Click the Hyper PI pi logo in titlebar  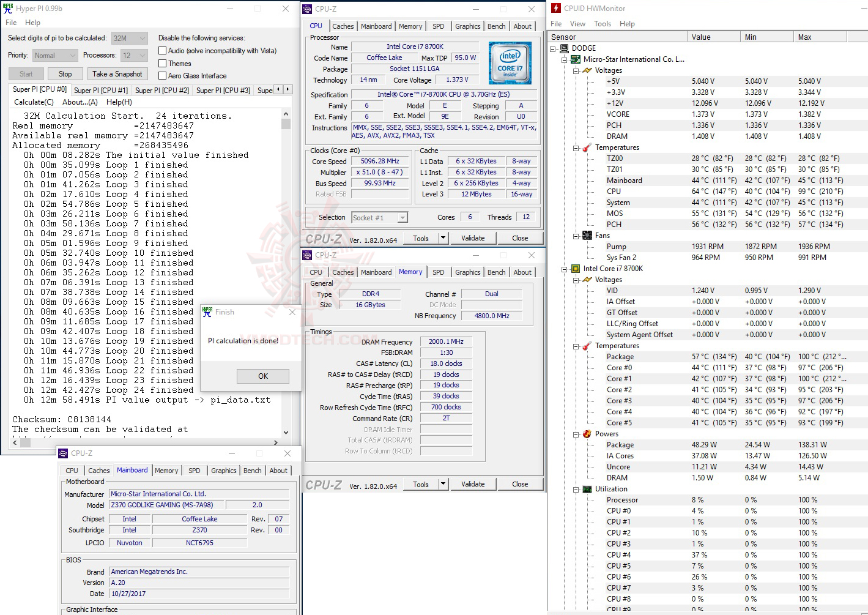(7, 8)
